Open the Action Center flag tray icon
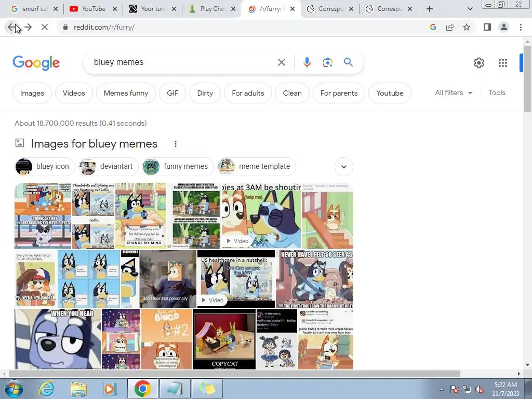This screenshot has width=532, height=399. pos(455,390)
